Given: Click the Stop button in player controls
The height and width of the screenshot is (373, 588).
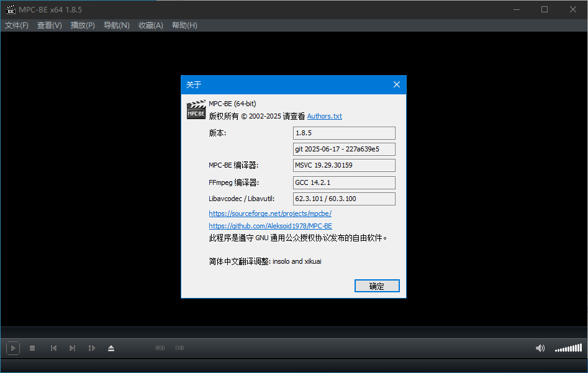Looking at the screenshot, I should click(x=32, y=348).
